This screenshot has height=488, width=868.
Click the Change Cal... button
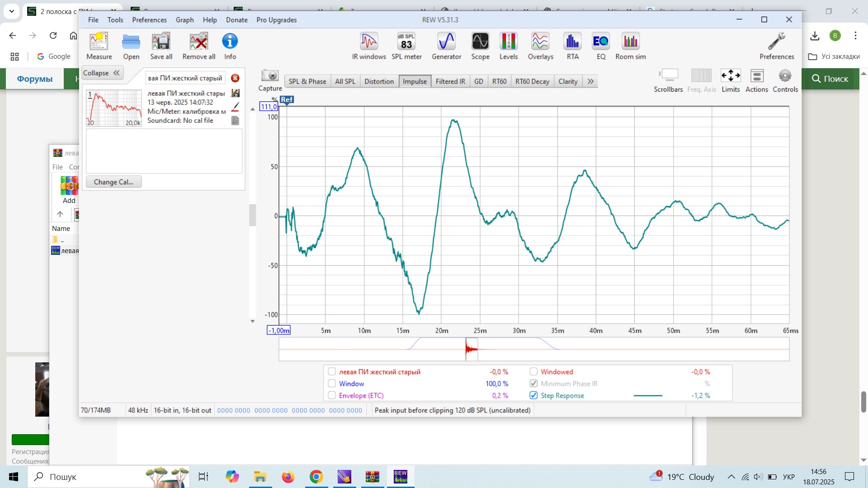[113, 182]
